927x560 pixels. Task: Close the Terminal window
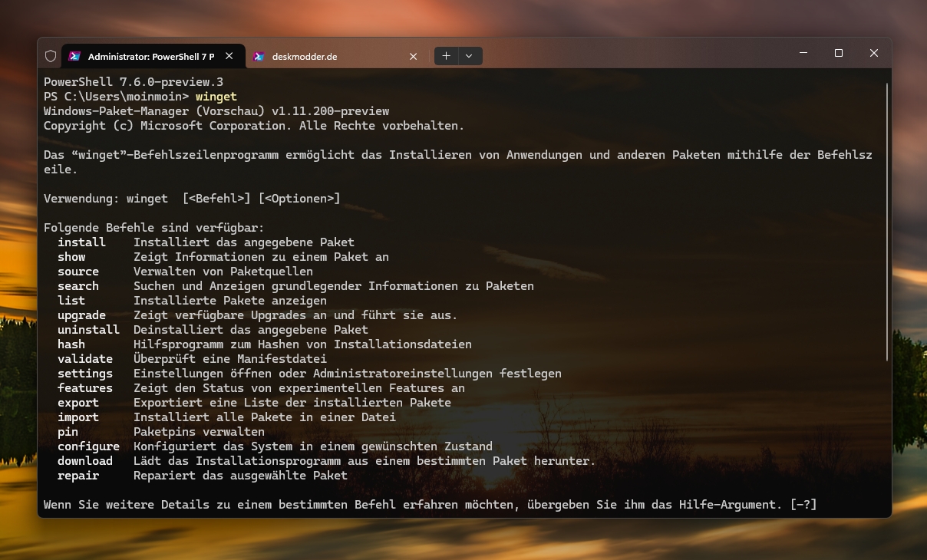pyautogui.click(x=874, y=53)
